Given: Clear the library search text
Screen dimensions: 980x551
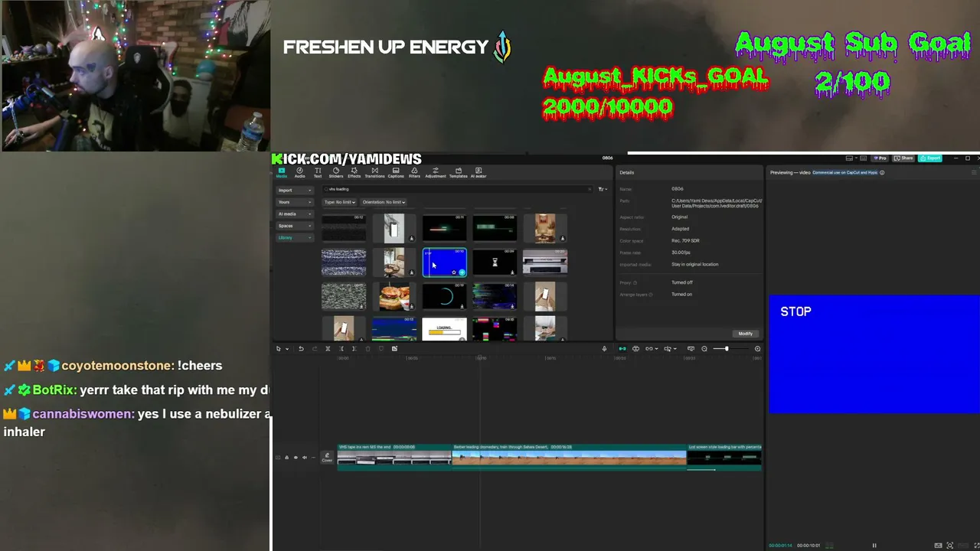Looking at the screenshot, I should (590, 189).
